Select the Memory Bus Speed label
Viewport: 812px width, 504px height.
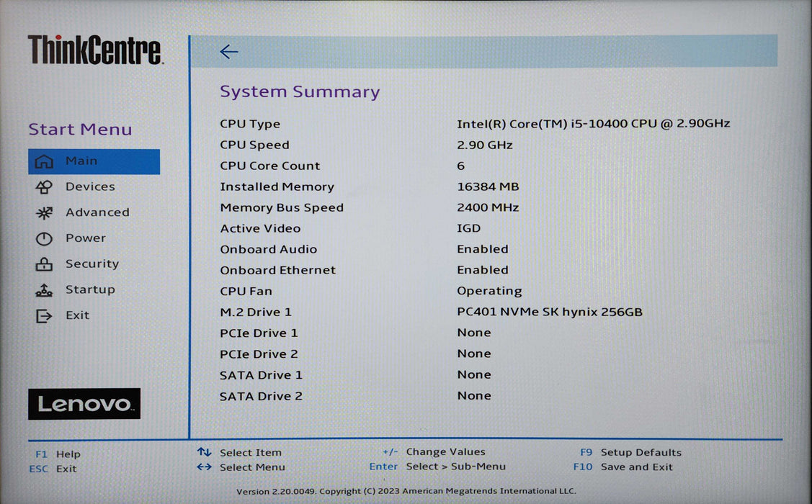tap(282, 207)
